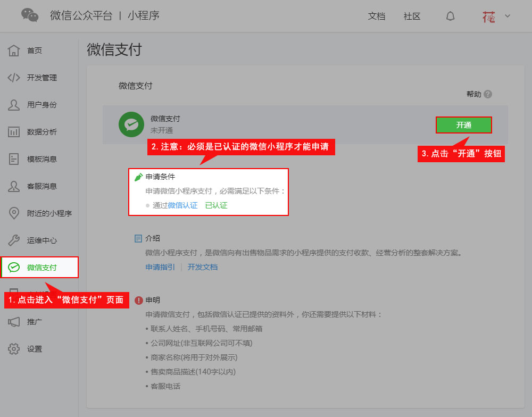Open the 社区 menu in header
The width and height of the screenshot is (532, 417).
click(412, 16)
